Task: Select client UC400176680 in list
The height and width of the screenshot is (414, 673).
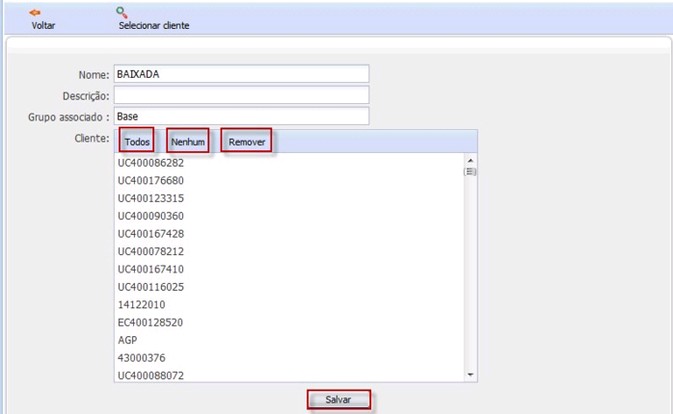Action: tap(151, 180)
